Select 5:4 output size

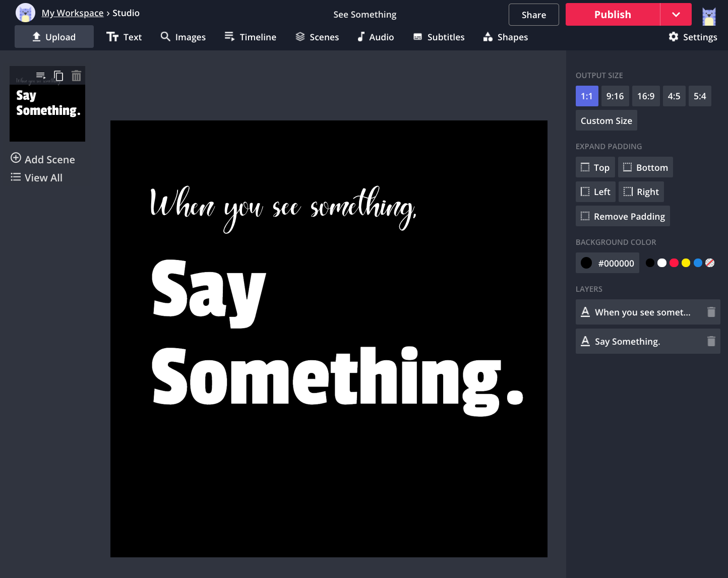click(700, 96)
